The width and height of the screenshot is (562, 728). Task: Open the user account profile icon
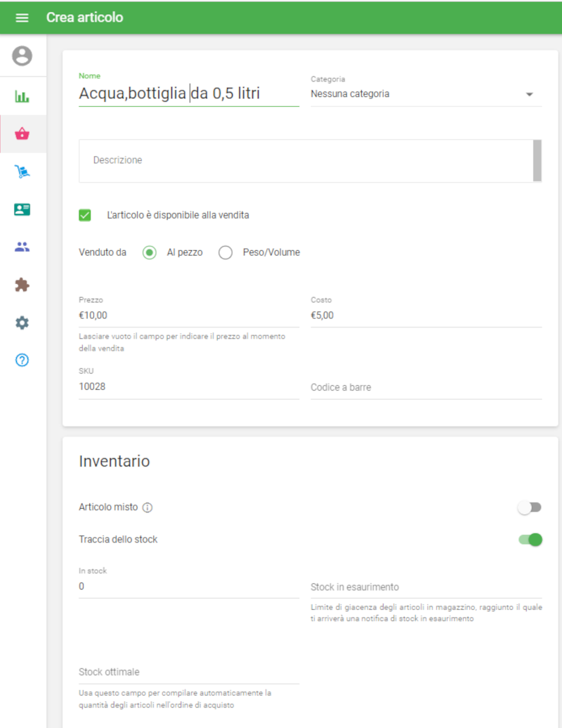click(x=22, y=56)
